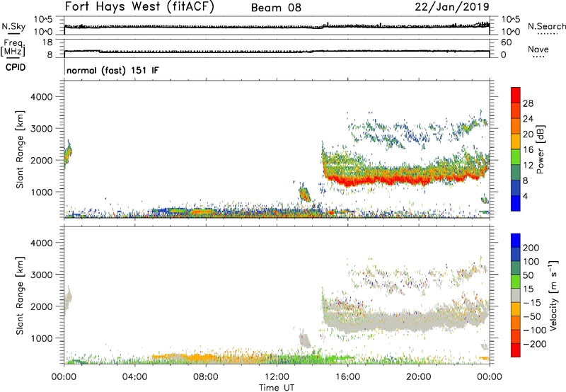Click the '4' label on power colorbar
The height and width of the screenshot is (392, 566).
point(525,196)
